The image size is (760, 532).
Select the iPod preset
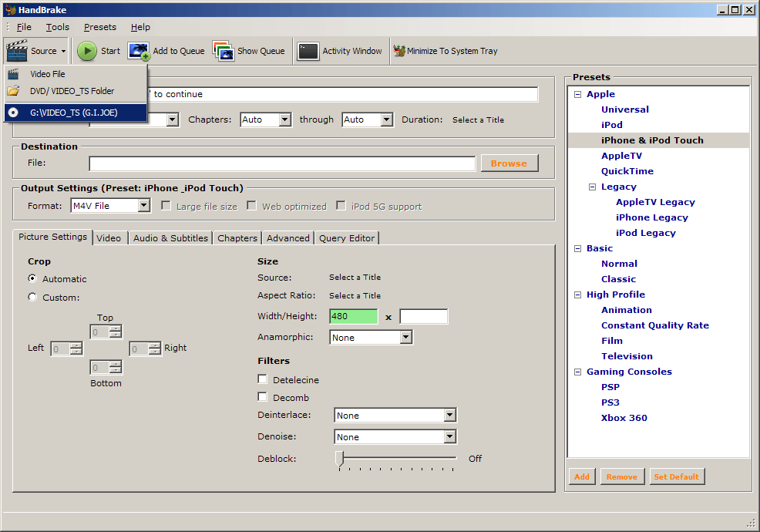coord(612,125)
